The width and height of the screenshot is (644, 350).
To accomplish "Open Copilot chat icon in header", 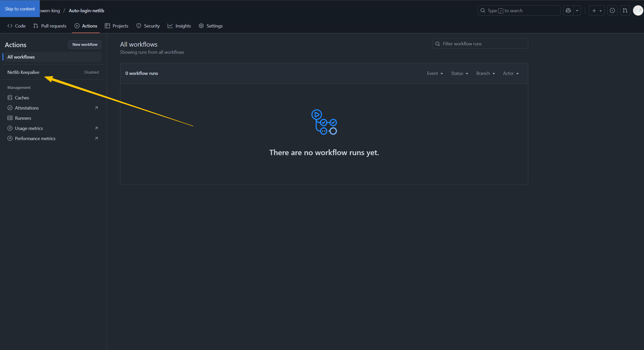I will click(568, 11).
